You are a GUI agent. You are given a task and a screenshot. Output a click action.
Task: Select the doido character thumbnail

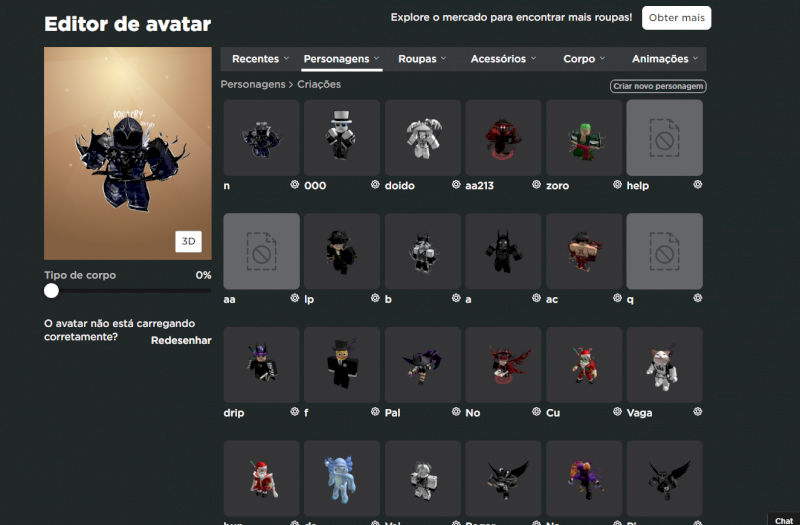pos(423,138)
